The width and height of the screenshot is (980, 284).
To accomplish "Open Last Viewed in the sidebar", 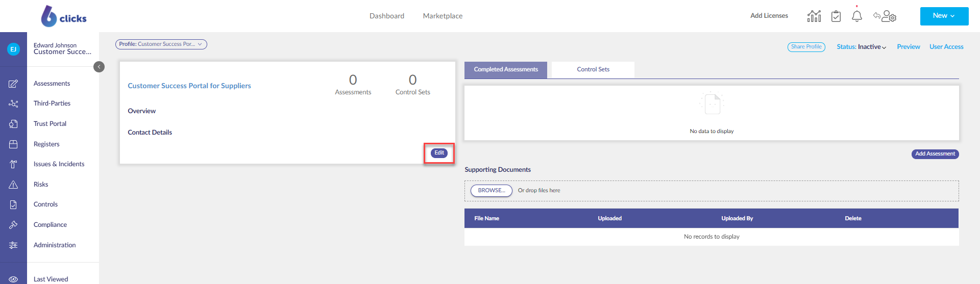I will [x=51, y=279].
